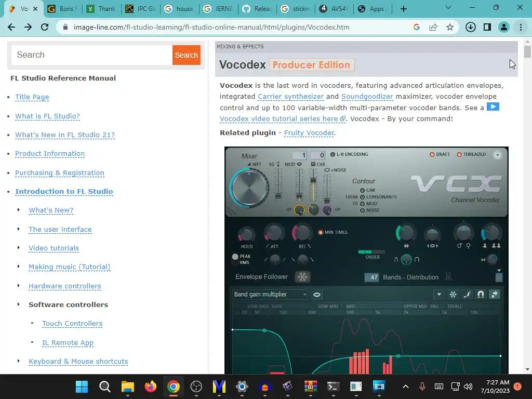Open Windows Start menu
This screenshot has height=399, width=532.
82,387
